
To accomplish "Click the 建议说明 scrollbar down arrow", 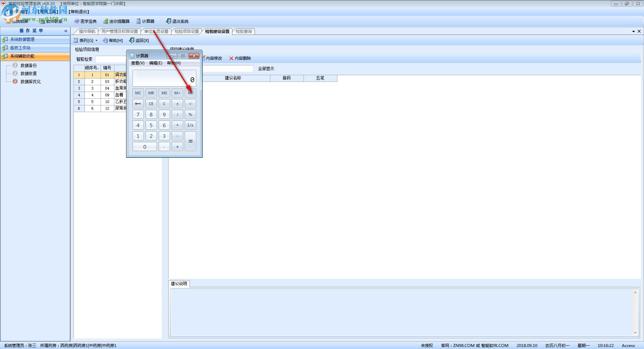I will tap(635, 333).
